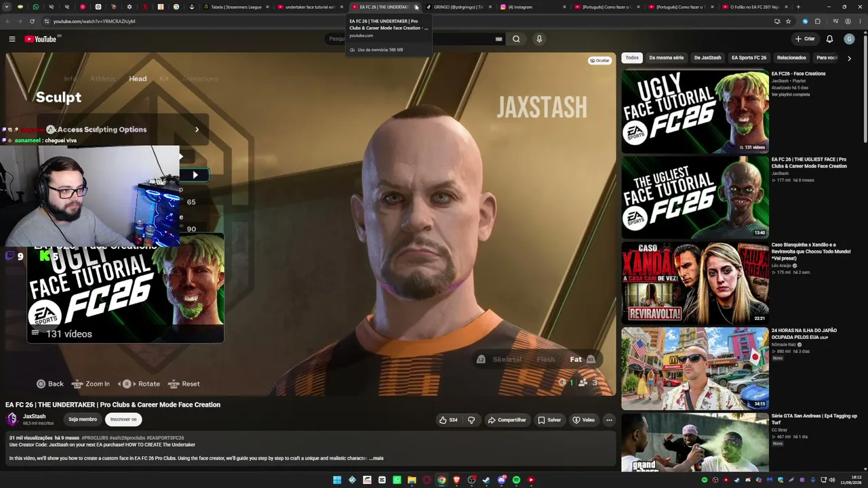
Task: Open more actions ellipsis below video
Action: click(x=609, y=420)
